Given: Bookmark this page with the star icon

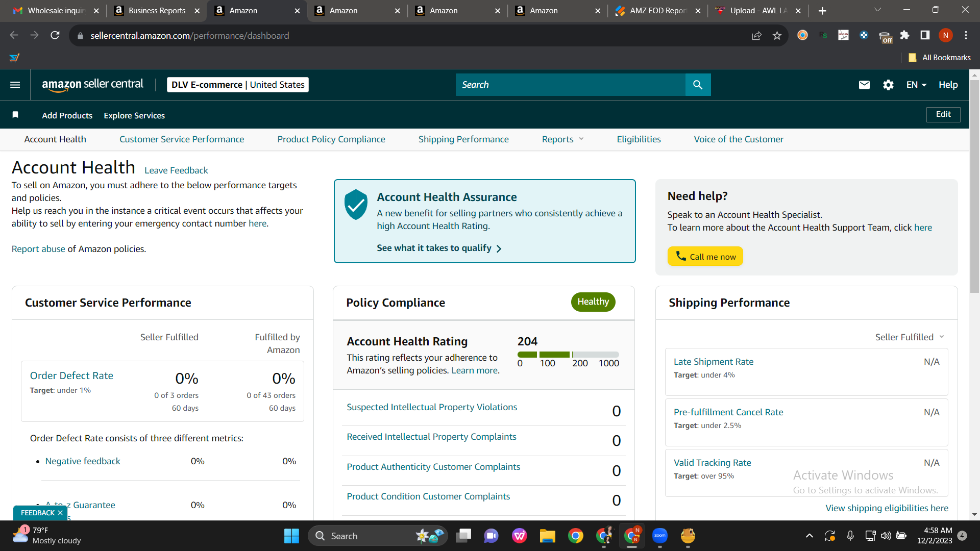Looking at the screenshot, I should click(x=777, y=35).
